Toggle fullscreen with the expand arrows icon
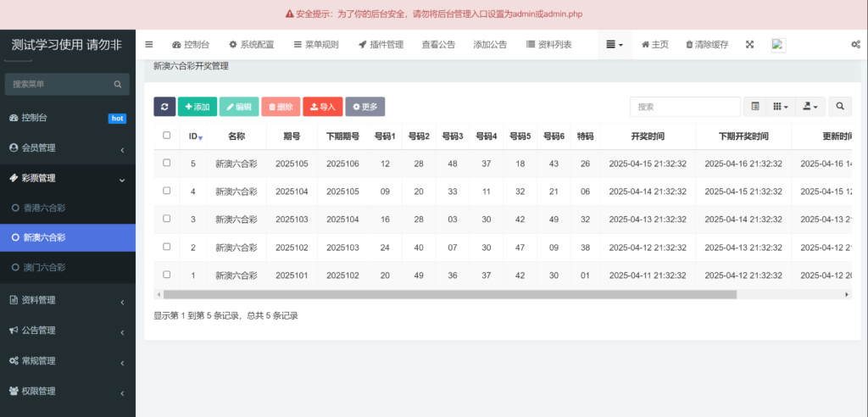 coord(749,45)
